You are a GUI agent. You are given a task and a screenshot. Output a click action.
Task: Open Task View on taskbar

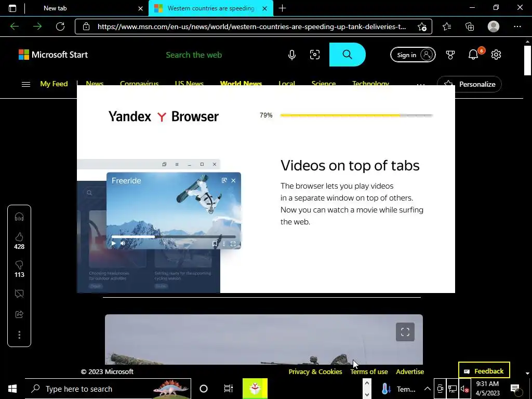coord(229,389)
